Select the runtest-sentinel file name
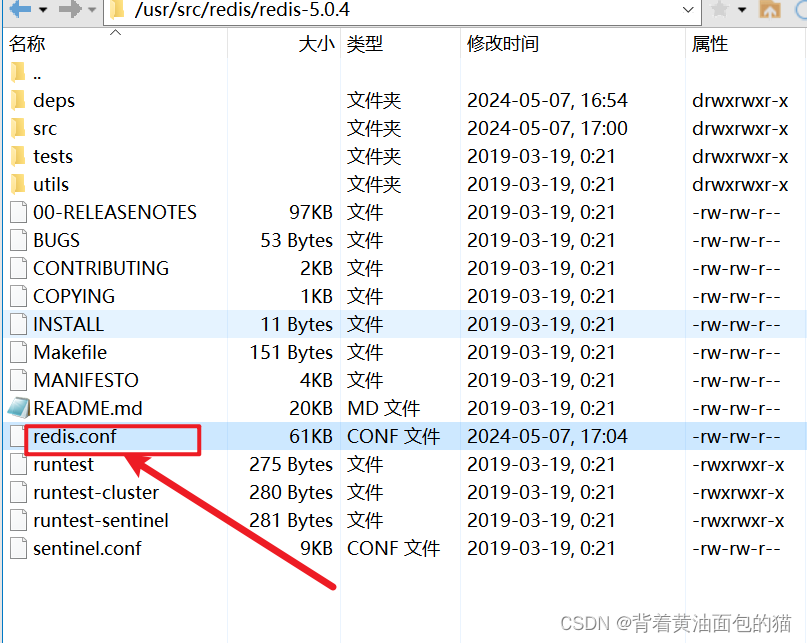807x643 pixels. tap(101, 520)
